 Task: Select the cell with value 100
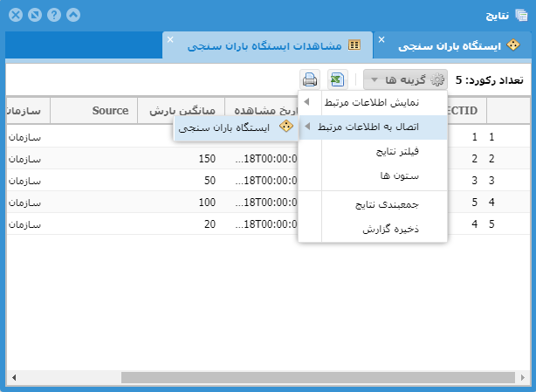182,203
